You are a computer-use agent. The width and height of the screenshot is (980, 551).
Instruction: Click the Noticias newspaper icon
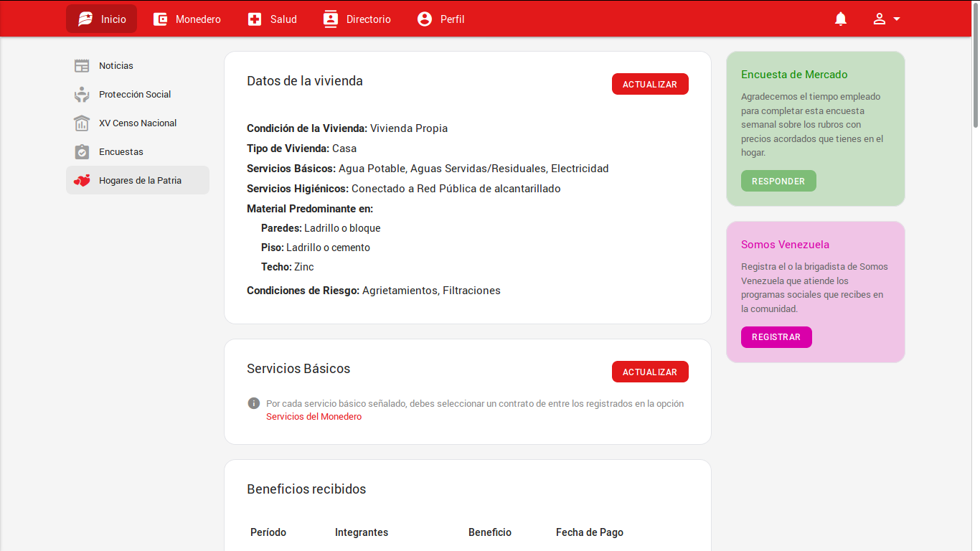point(82,66)
